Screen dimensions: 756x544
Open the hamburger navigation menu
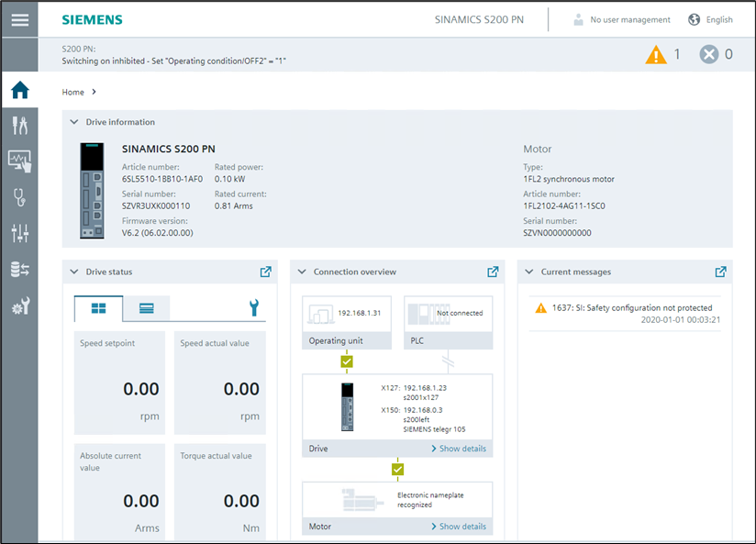[x=19, y=19]
